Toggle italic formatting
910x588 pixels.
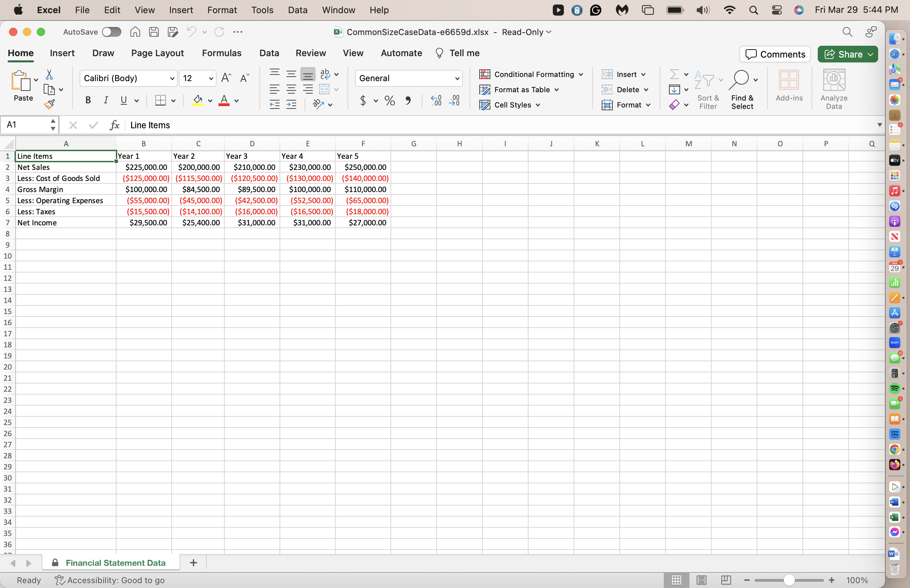[106, 100]
